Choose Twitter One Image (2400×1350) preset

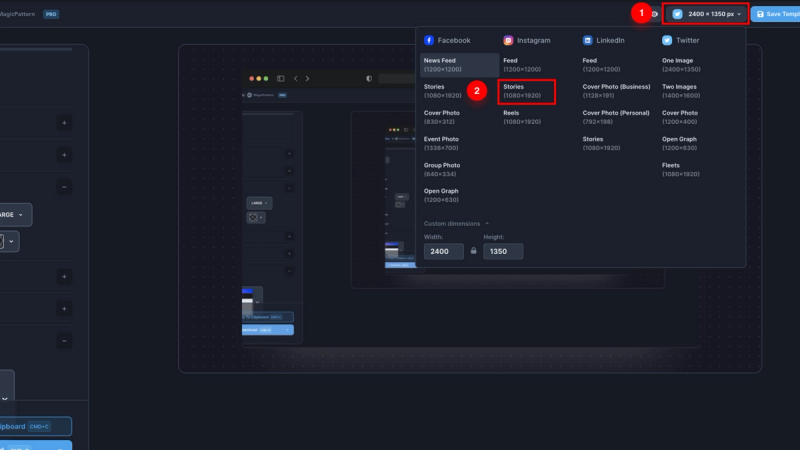pyautogui.click(x=681, y=65)
